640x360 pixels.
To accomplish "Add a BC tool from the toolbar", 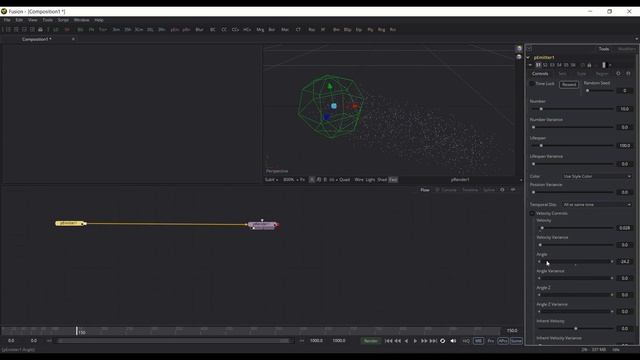I will (x=213, y=30).
